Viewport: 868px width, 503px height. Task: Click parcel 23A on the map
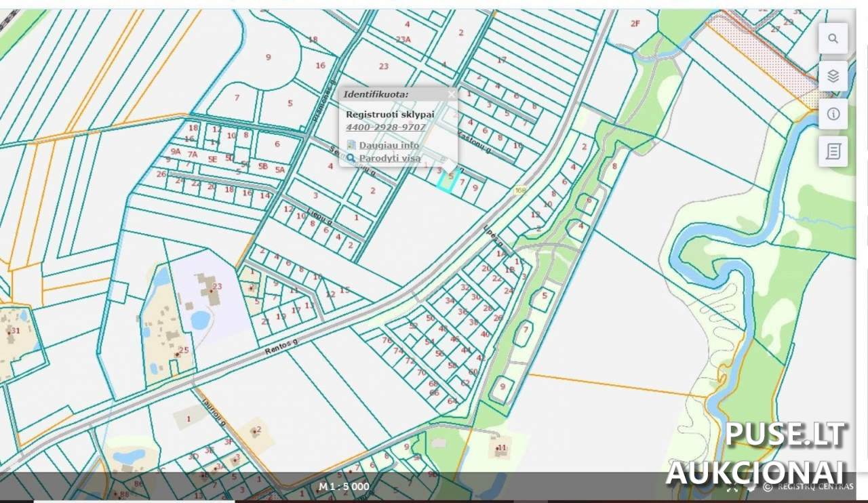(403, 39)
